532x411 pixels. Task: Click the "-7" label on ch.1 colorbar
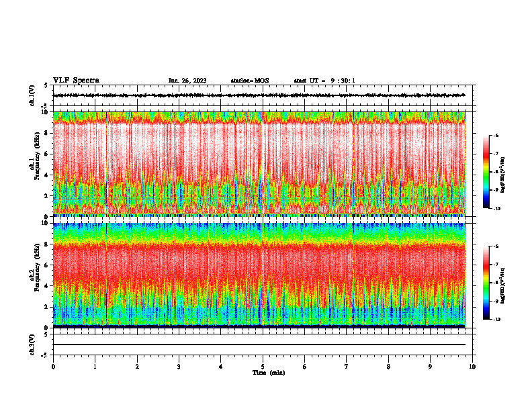[496, 154]
